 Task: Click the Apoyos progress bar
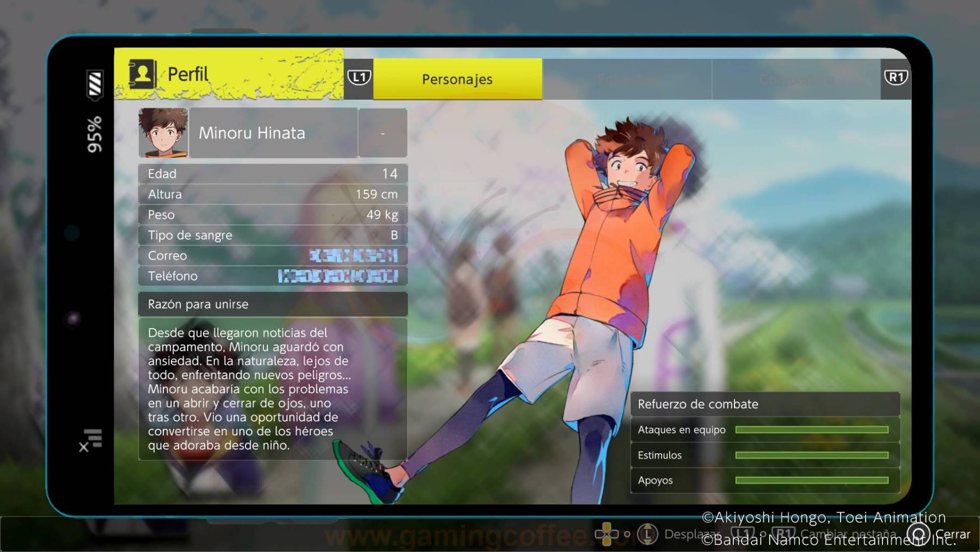(812, 480)
